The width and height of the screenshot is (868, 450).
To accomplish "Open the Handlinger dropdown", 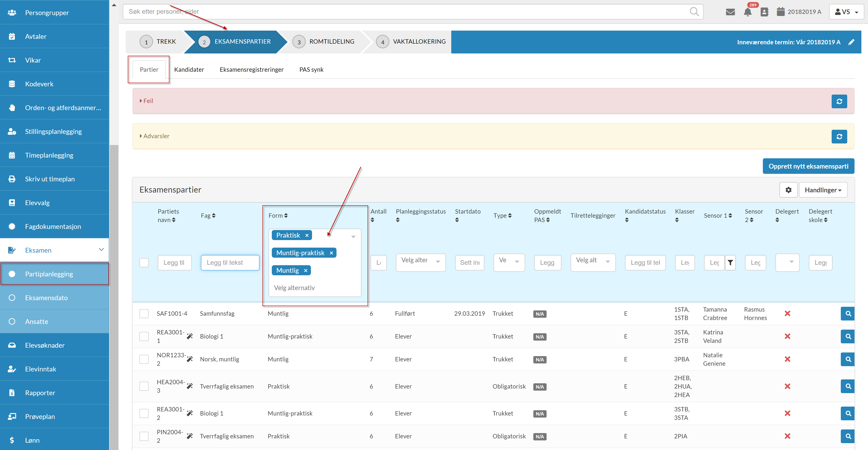I will 823,190.
